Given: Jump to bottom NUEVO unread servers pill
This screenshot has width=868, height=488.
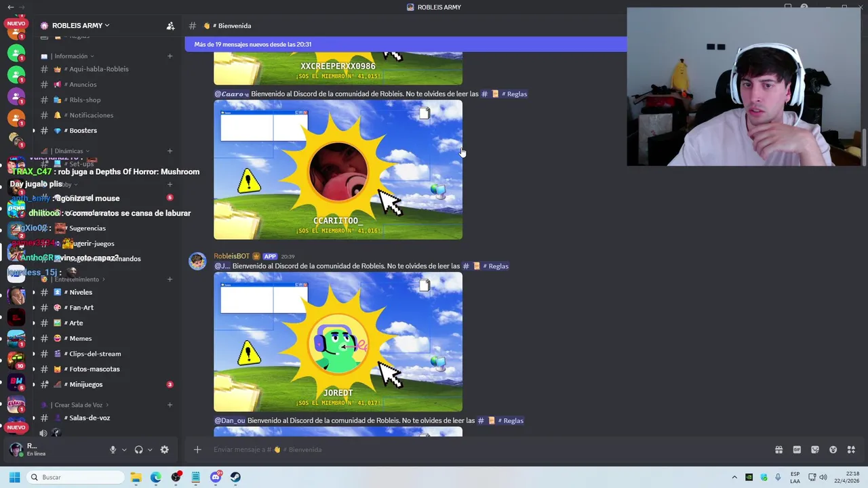Looking at the screenshot, I should click(16, 428).
